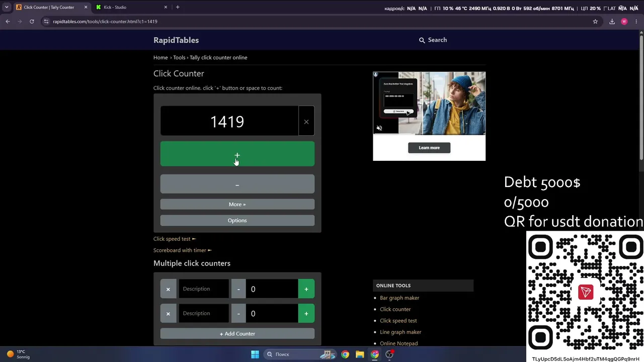
Task: Unmute the advertisement video
Action: click(379, 128)
